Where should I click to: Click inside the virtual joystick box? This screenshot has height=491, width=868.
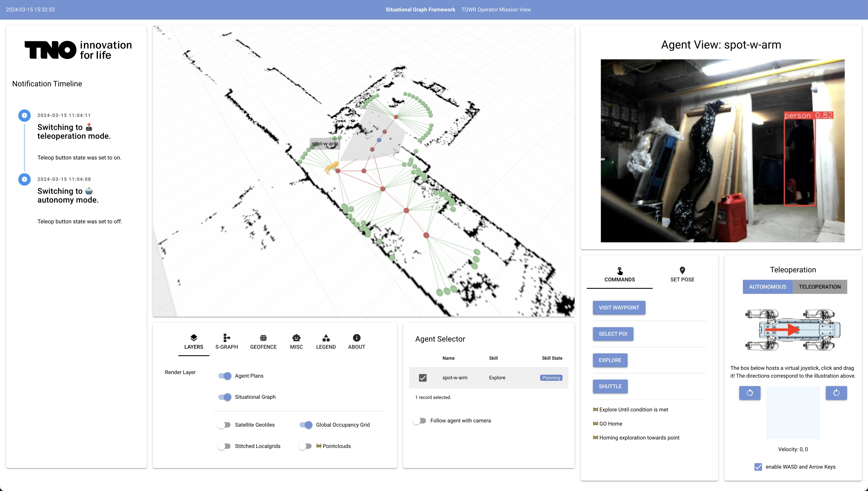coord(793,413)
